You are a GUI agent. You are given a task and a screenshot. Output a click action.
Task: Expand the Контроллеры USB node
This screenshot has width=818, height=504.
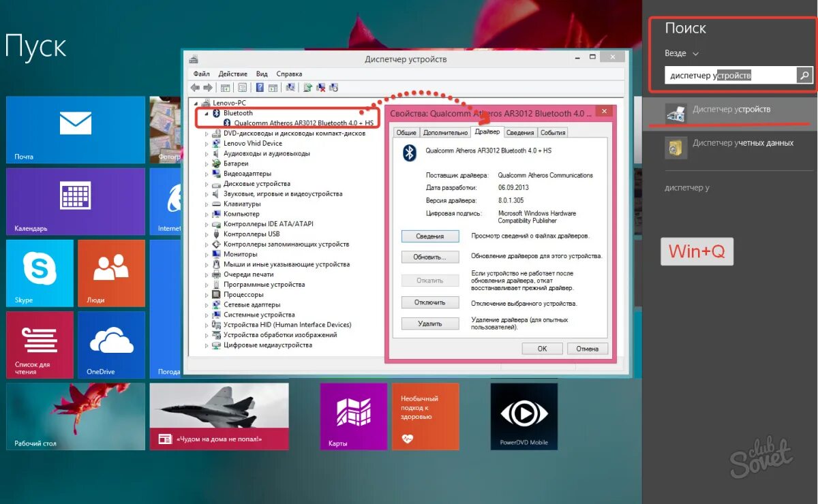(x=207, y=234)
